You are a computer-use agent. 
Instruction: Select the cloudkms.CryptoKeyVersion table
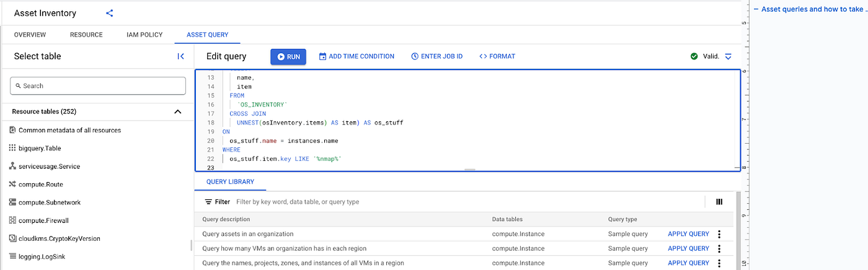(x=60, y=238)
